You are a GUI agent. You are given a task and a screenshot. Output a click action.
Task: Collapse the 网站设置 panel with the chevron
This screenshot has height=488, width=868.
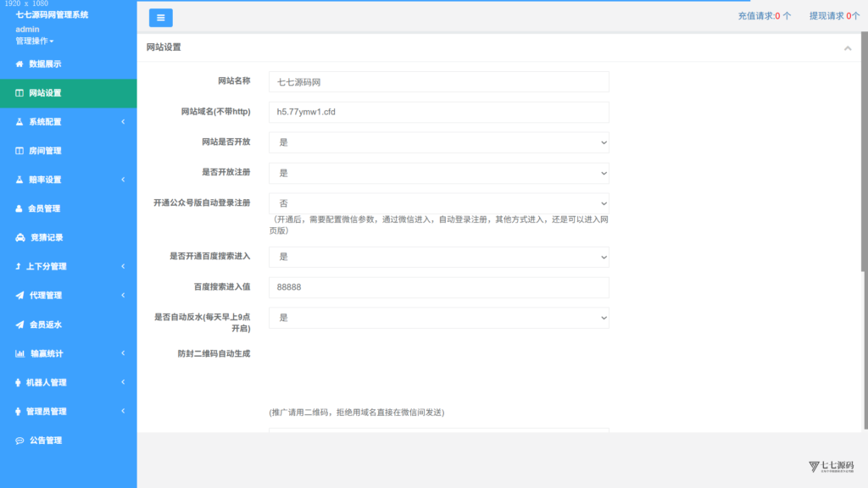click(x=848, y=48)
